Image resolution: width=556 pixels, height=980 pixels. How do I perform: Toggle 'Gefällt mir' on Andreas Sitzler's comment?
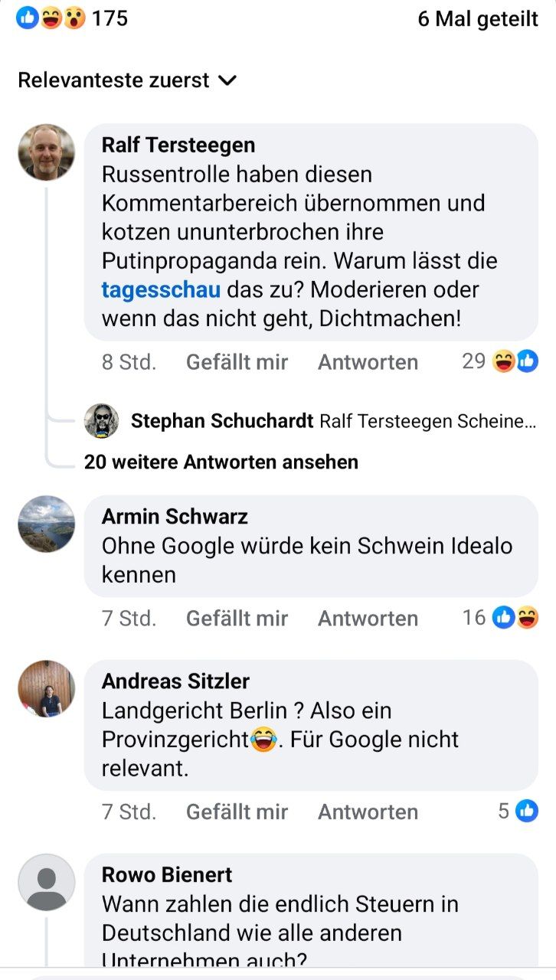tap(237, 812)
